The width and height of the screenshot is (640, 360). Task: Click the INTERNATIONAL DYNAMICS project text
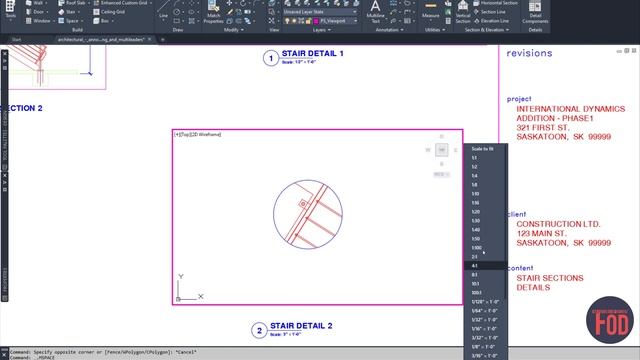(x=571, y=109)
